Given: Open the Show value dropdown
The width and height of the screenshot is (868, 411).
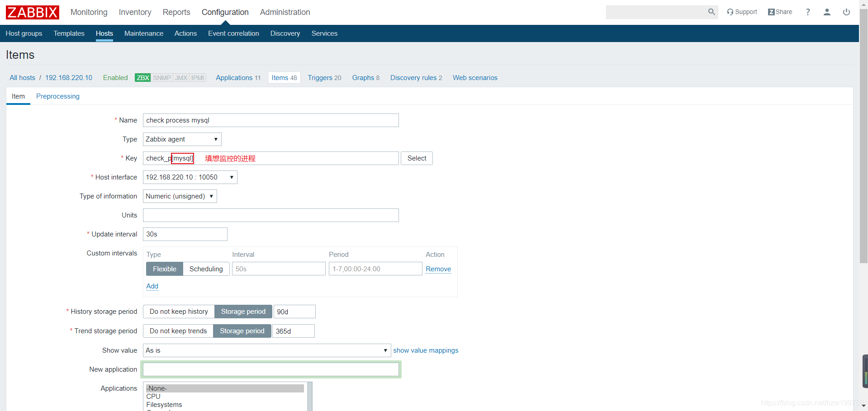Looking at the screenshot, I should (267, 350).
